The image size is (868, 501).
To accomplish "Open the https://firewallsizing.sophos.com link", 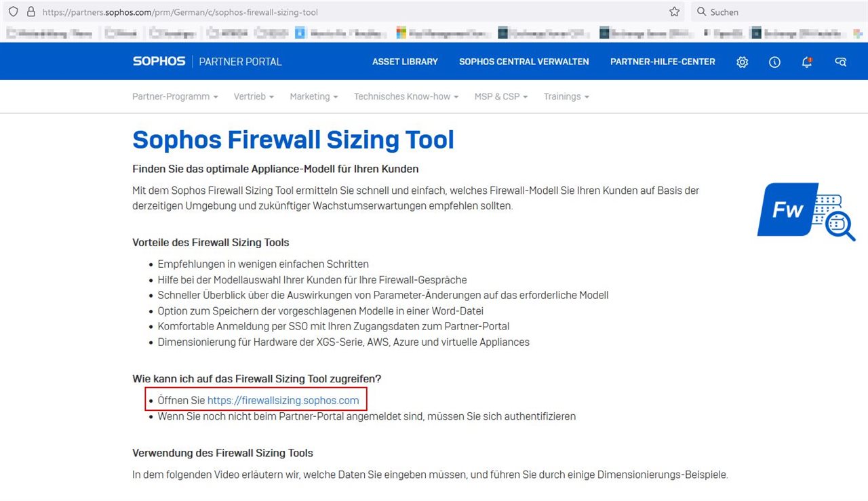I will coord(283,400).
